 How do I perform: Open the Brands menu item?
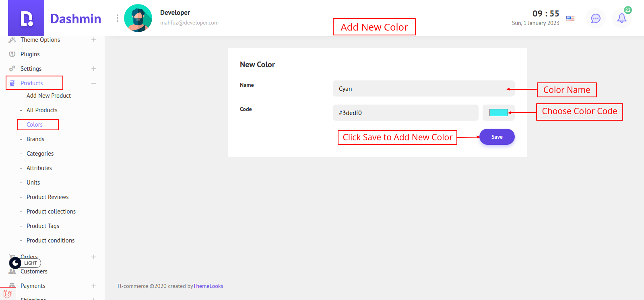click(x=35, y=139)
